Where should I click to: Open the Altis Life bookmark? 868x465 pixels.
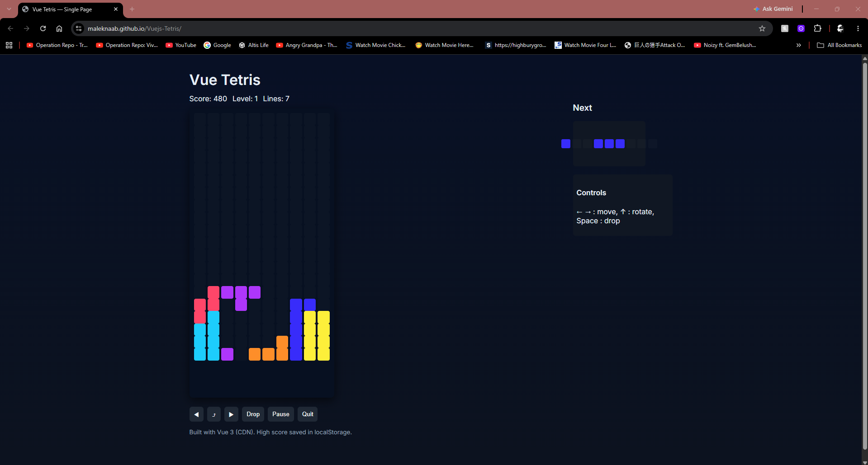click(x=254, y=45)
